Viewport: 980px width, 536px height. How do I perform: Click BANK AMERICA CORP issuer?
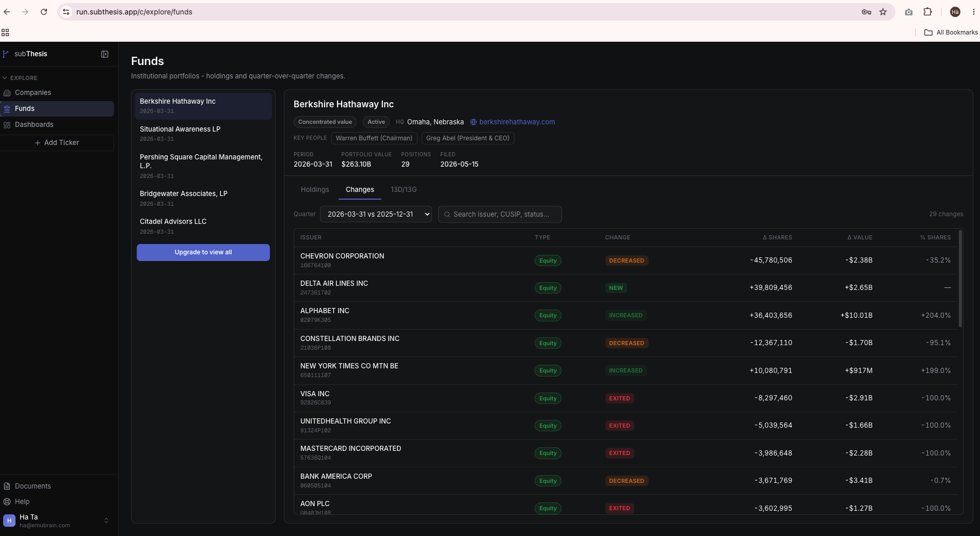pos(336,477)
